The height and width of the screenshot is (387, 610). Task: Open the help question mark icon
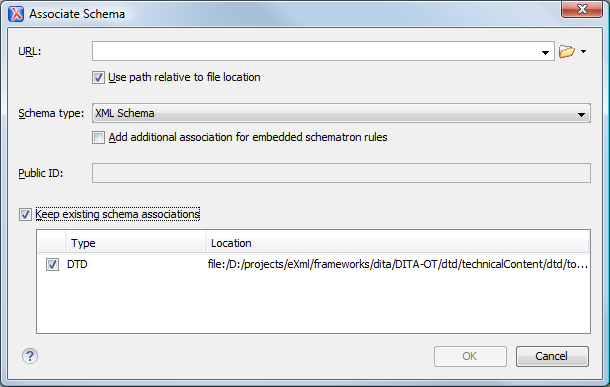tap(30, 356)
